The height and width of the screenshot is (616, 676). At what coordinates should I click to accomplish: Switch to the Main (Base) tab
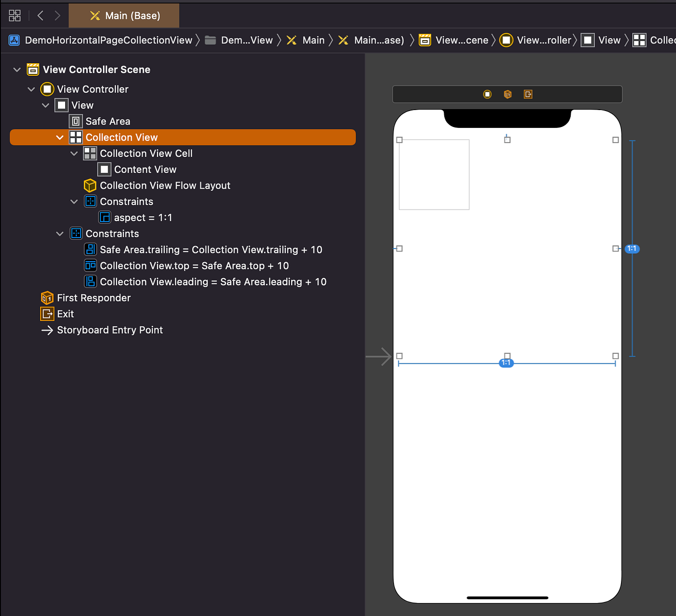click(x=124, y=15)
